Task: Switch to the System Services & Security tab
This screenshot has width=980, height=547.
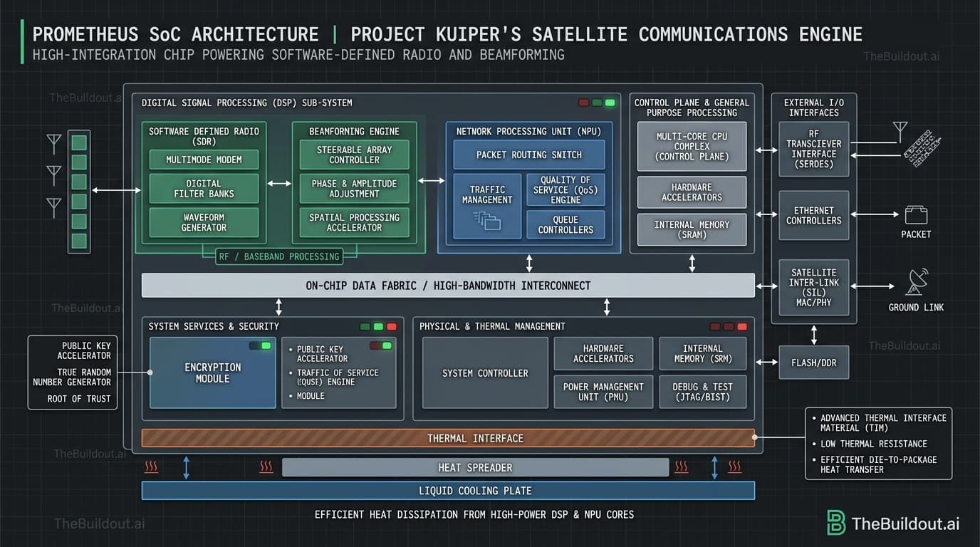Action: [213, 326]
